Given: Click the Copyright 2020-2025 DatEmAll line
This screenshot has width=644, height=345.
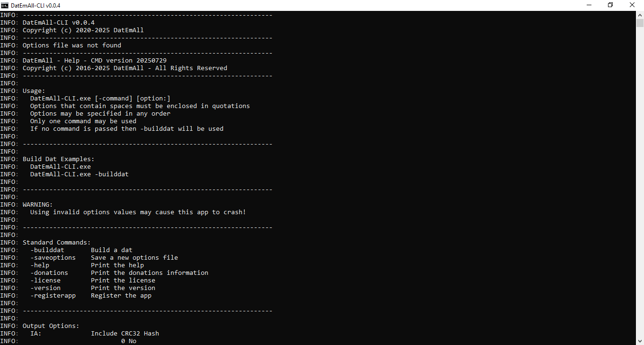Looking at the screenshot, I should (x=83, y=30).
